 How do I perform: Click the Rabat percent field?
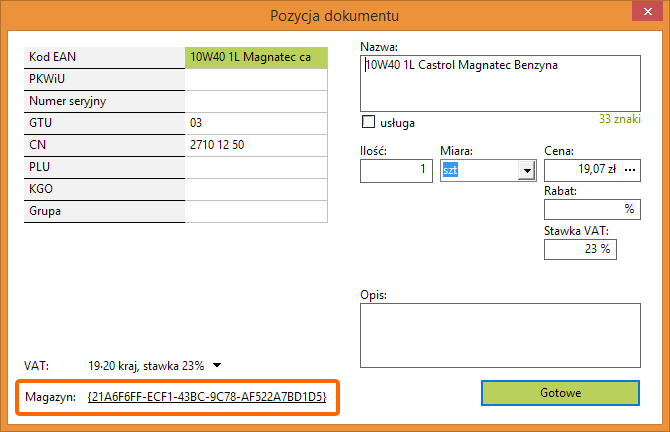tap(592, 209)
